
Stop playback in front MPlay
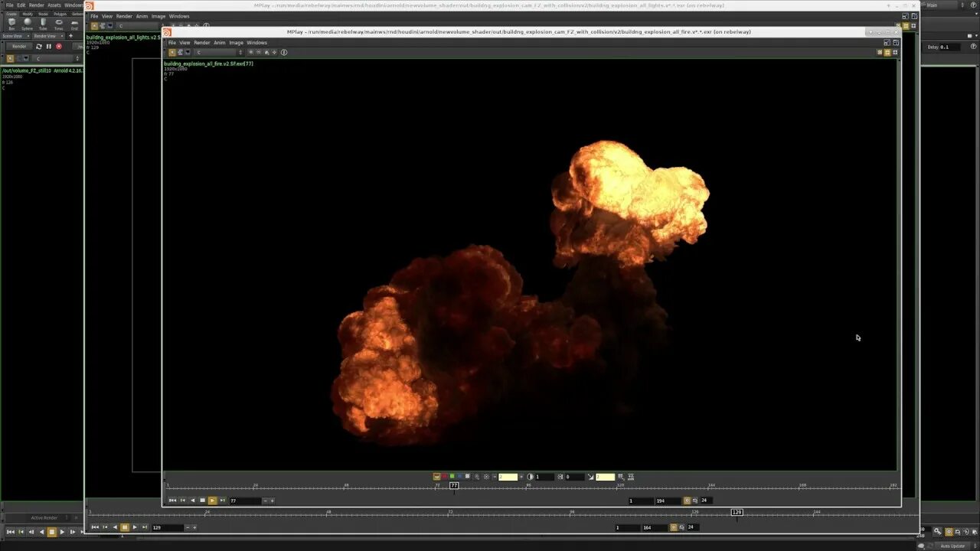[202, 500]
